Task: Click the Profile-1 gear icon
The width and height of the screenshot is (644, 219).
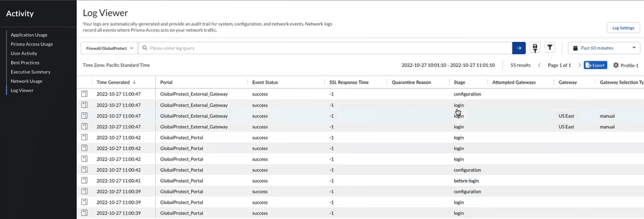Action: coord(616,65)
